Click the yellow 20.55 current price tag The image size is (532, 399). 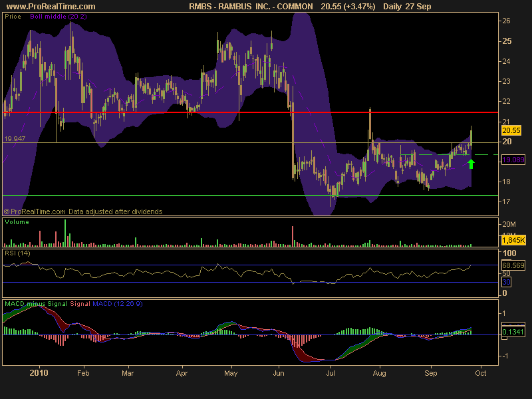(511, 130)
